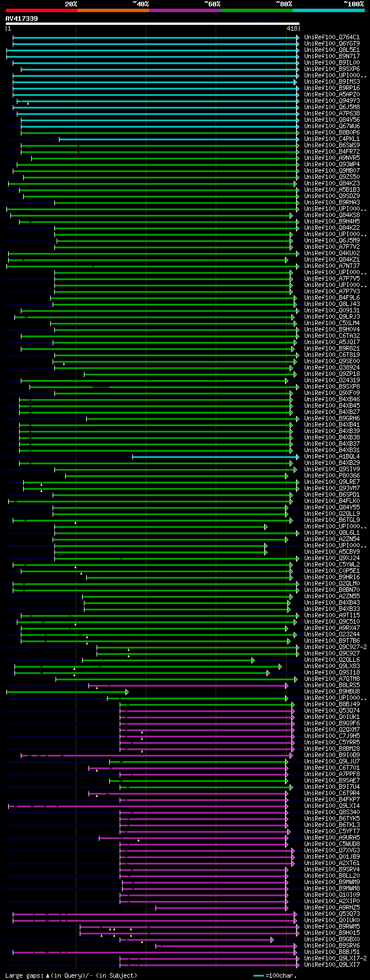This screenshot has width=370, height=980.
Task: Select hit label UniRef100_A5CBV9
Action: (x=332, y=552)
